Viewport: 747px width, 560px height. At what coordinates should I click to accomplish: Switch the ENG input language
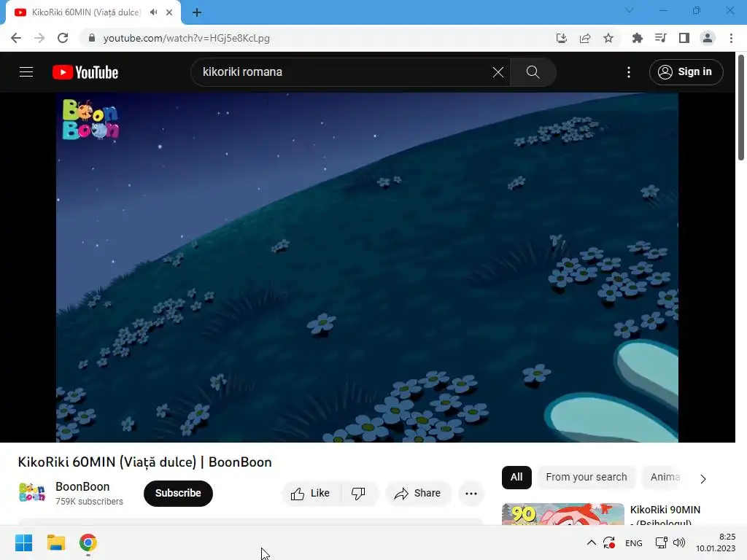tap(634, 542)
